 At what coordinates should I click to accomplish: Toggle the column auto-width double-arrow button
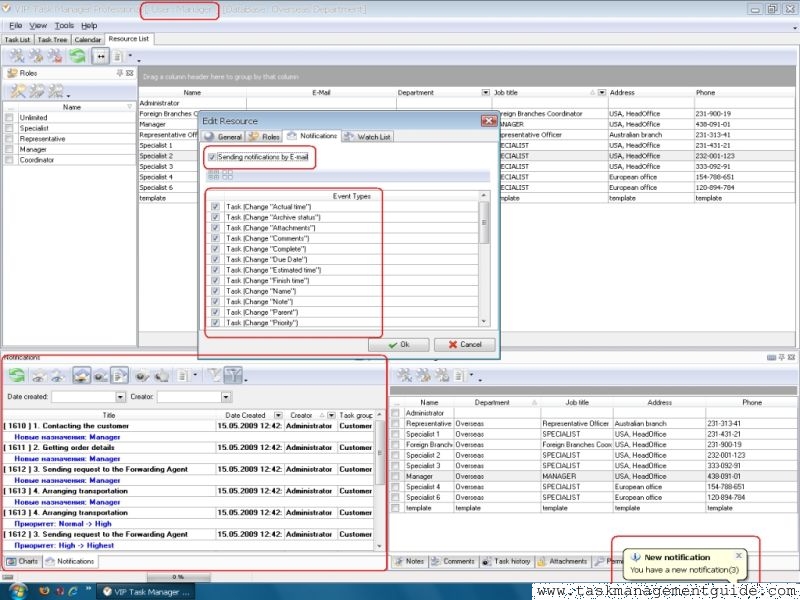click(101, 56)
